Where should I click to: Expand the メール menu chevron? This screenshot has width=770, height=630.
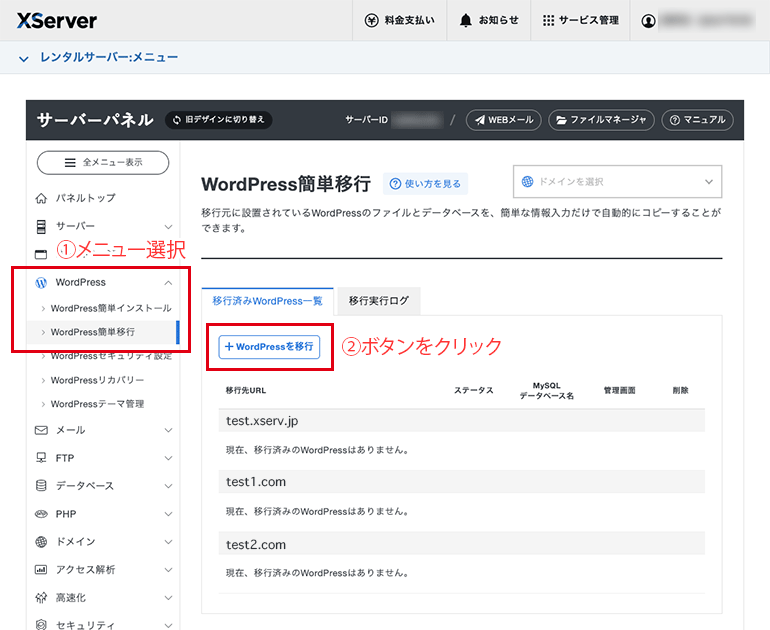point(168,430)
